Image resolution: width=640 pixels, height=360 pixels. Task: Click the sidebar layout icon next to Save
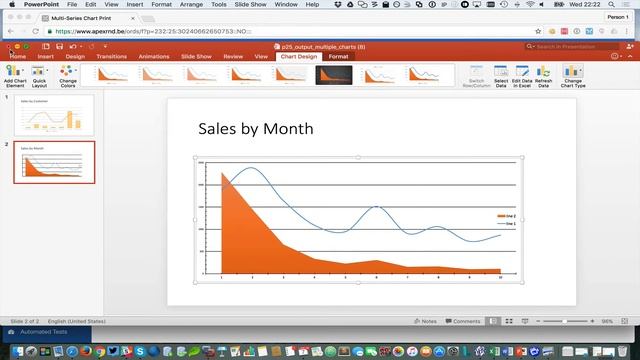coord(46,47)
